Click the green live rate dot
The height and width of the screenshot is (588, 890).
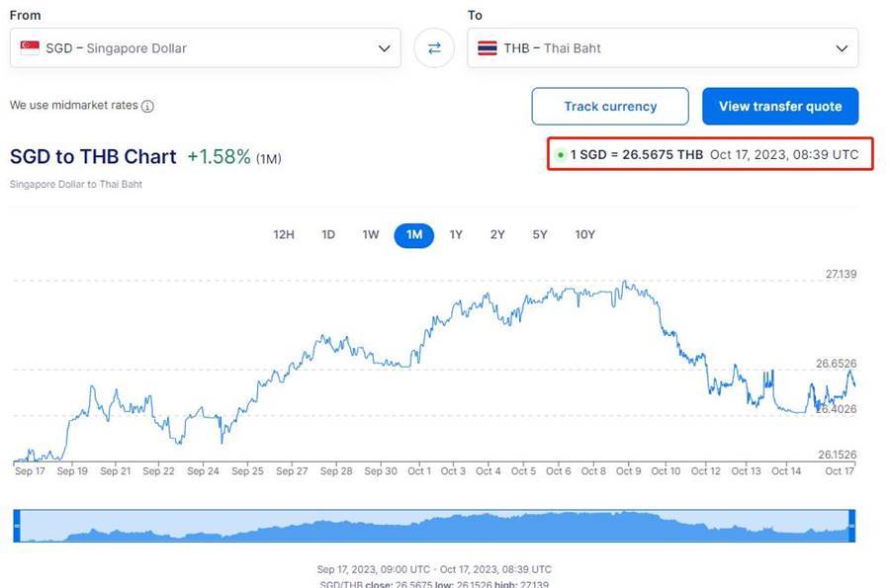click(x=561, y=155)
